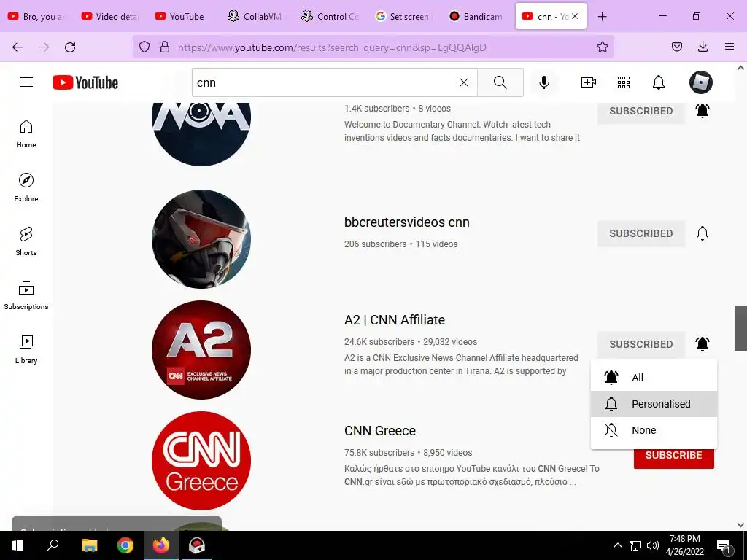Screen dimensions: 747x560
Task: Click the Firefox address bar URL
Action: (x=332, y=47)
